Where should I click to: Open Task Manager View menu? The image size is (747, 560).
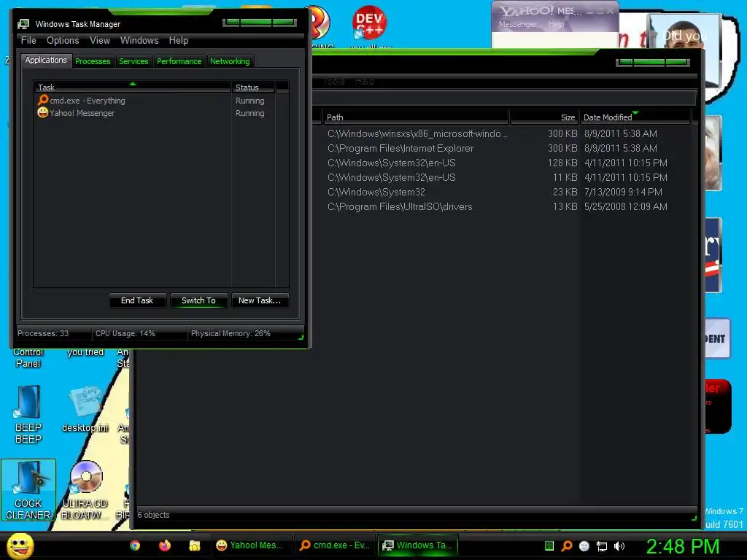point(100,41)
